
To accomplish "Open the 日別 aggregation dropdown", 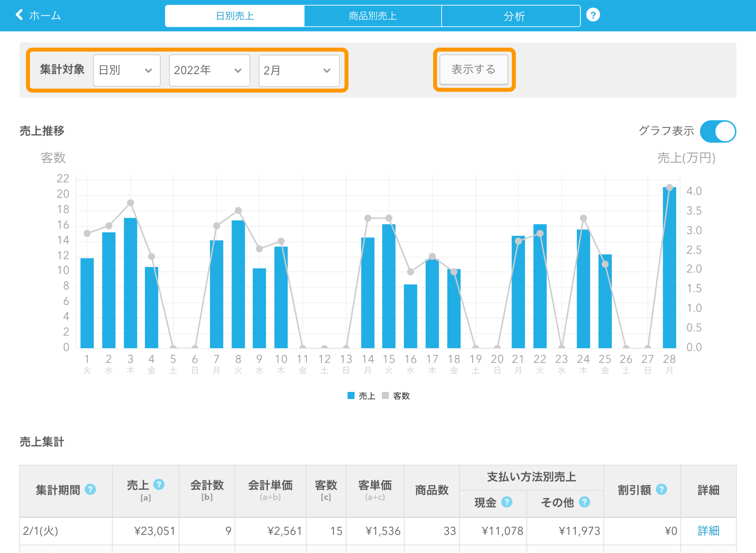I will (127, 71).
